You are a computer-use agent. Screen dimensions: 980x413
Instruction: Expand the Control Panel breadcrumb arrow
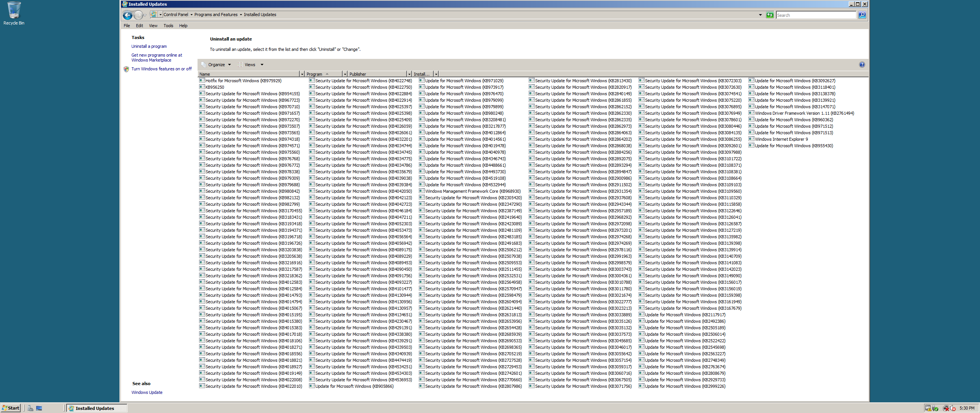[191, 15]
